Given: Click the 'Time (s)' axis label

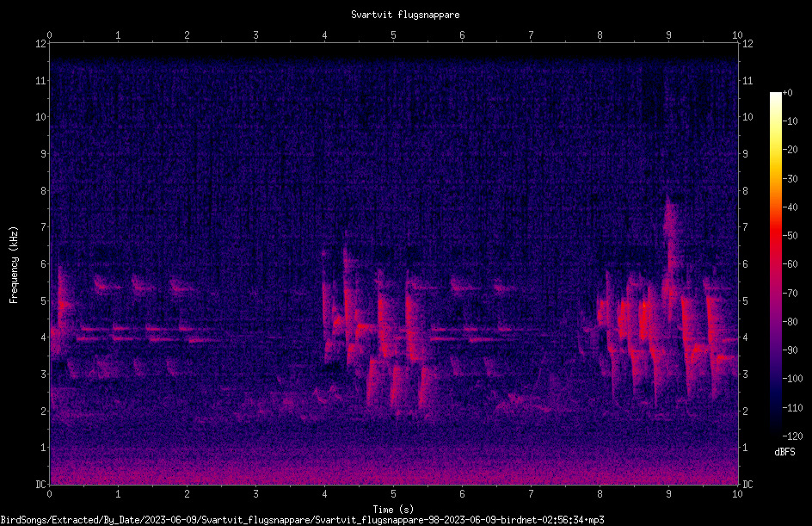Looking at the screenshot, I should [393, 510].
